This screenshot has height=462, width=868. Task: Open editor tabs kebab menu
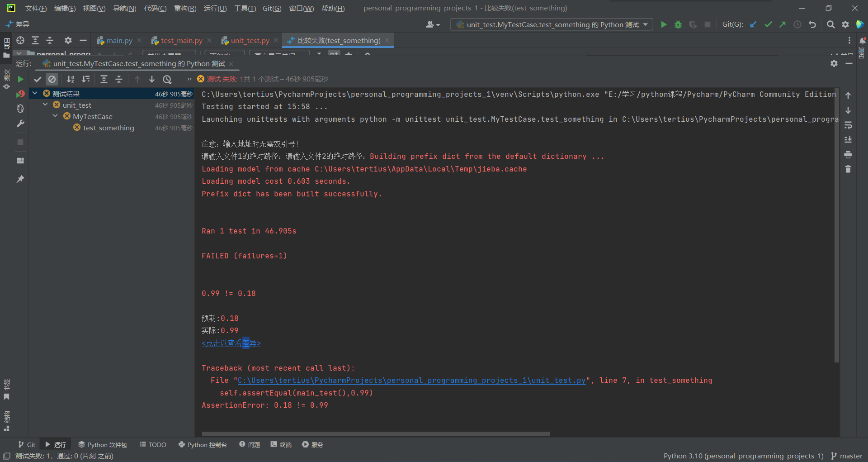(x=849, y=40)
